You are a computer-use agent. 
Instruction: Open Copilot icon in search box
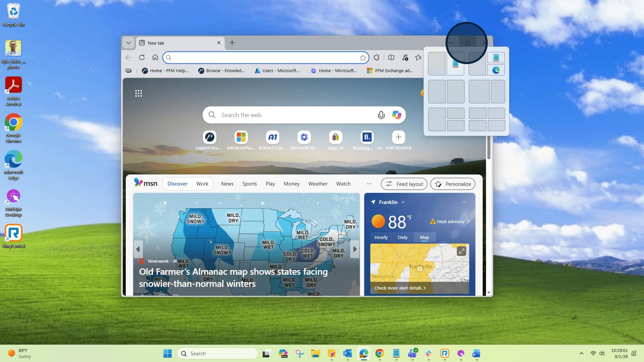point(396,115)
